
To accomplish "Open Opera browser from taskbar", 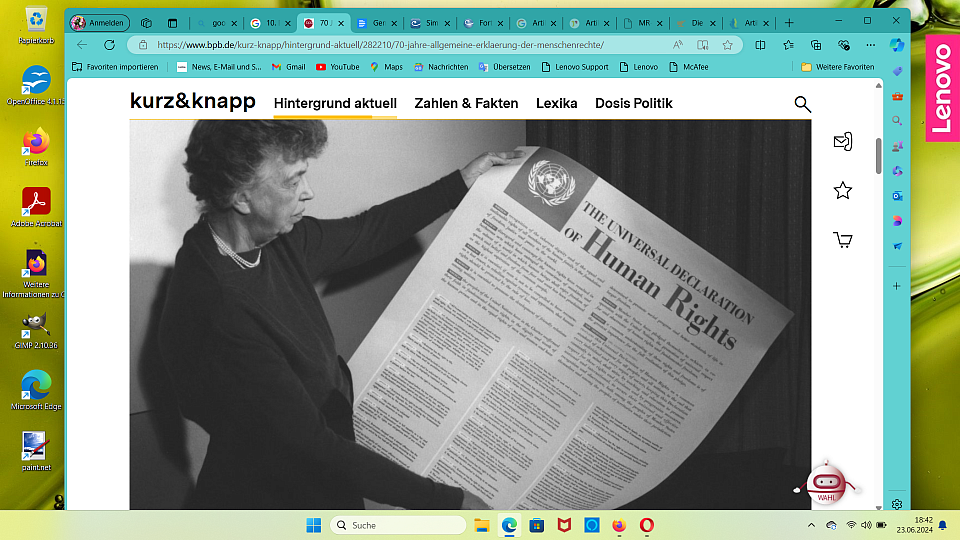I will click(x=647, y=525).
